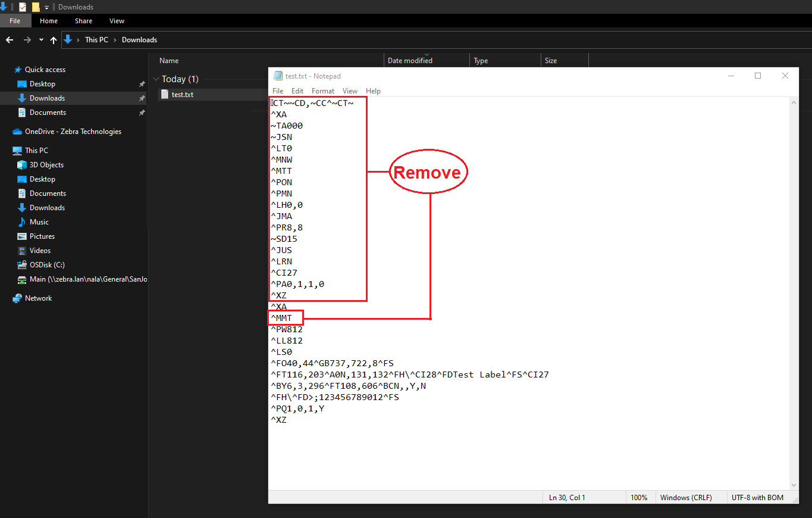Unpin Documents from Quick access
This screenshot has width=812, height=518.
142,112
